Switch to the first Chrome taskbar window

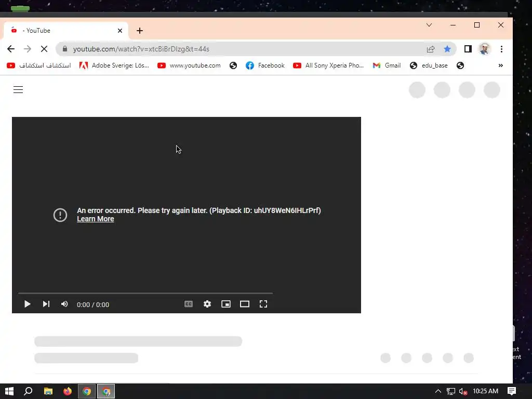tap(87, 391)
